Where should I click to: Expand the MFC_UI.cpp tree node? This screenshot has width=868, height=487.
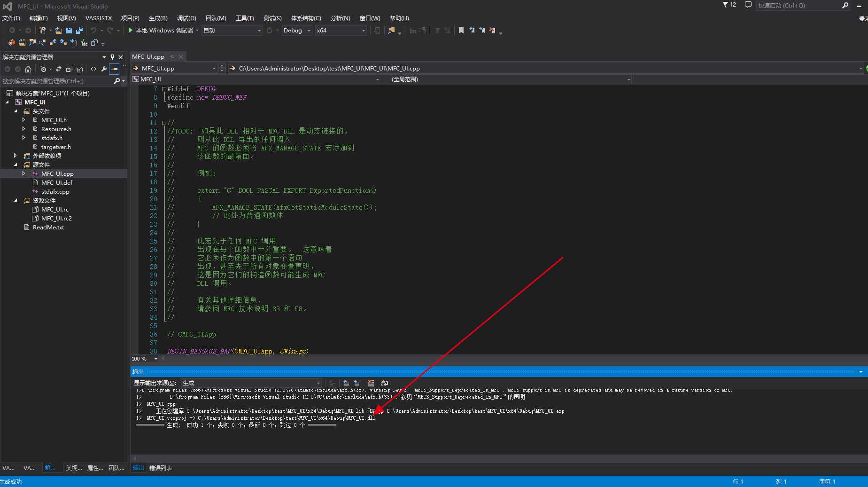(x=24, y=173)
